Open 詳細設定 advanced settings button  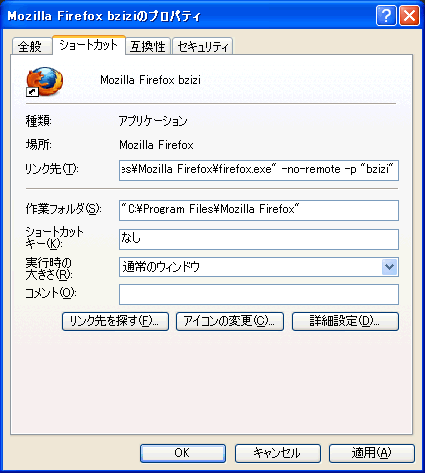pos(345,321)
